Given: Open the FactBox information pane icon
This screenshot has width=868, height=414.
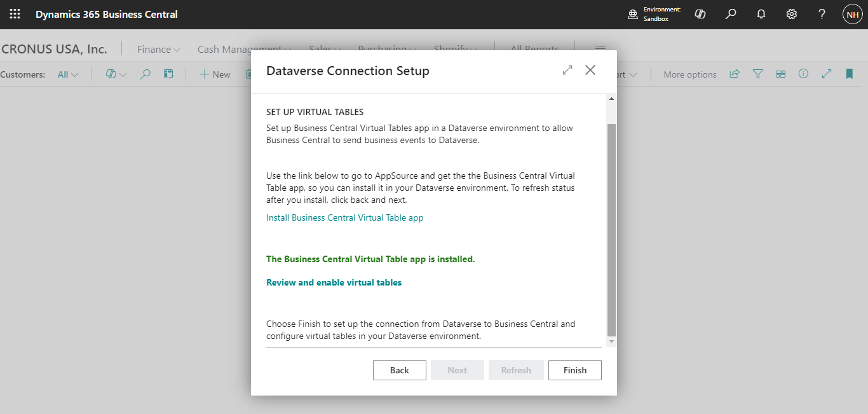Looking at the screenshot, I should point(803,74).
